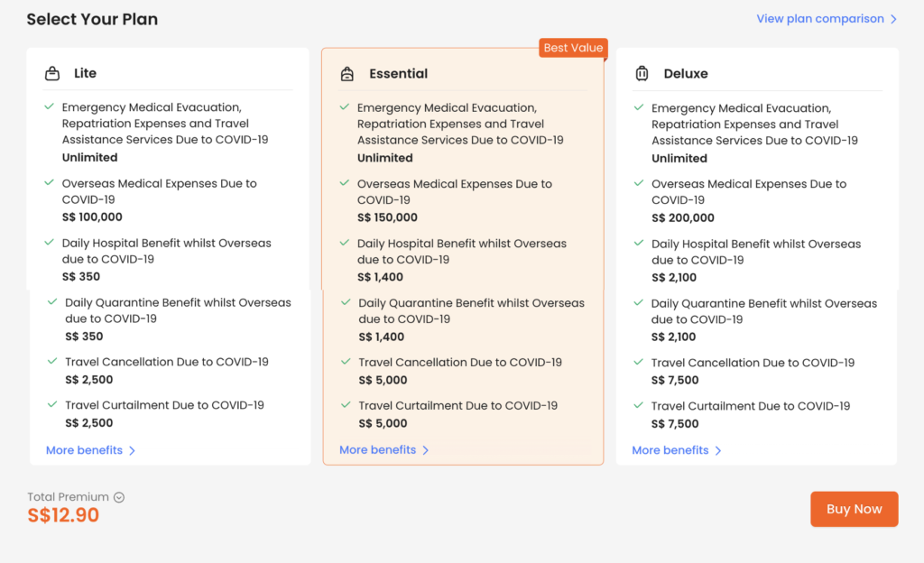
Task: Click the Best Value badge
Action: (573, 48)
